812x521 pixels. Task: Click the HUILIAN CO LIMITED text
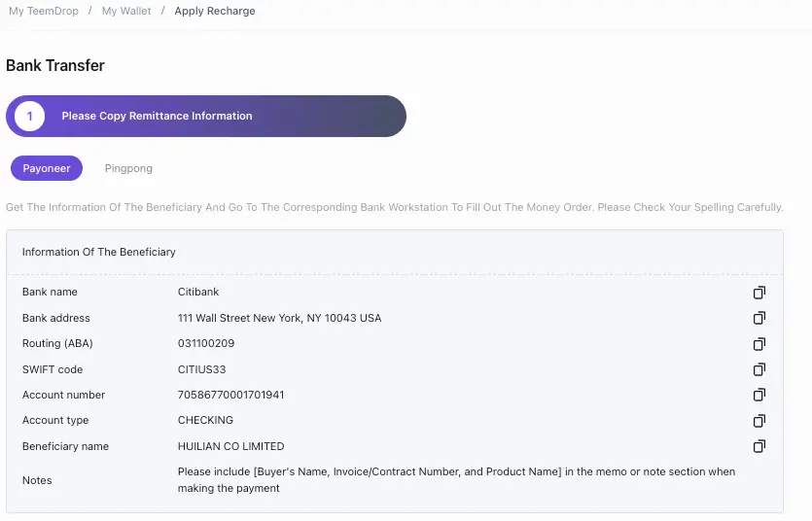[x=230, y=446]
